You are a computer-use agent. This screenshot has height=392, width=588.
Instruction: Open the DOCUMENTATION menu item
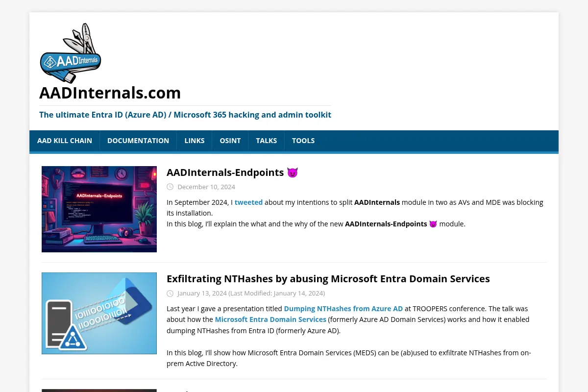138,141
